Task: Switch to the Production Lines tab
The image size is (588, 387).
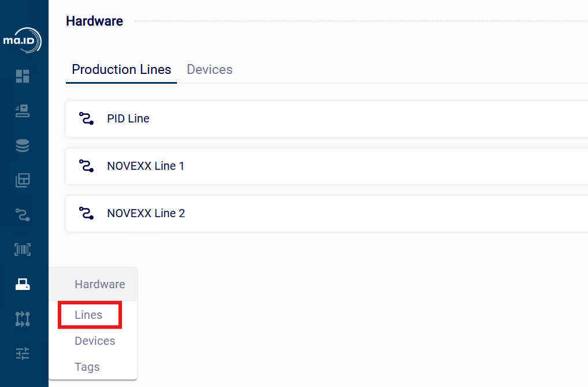Action: click(121, 70)
